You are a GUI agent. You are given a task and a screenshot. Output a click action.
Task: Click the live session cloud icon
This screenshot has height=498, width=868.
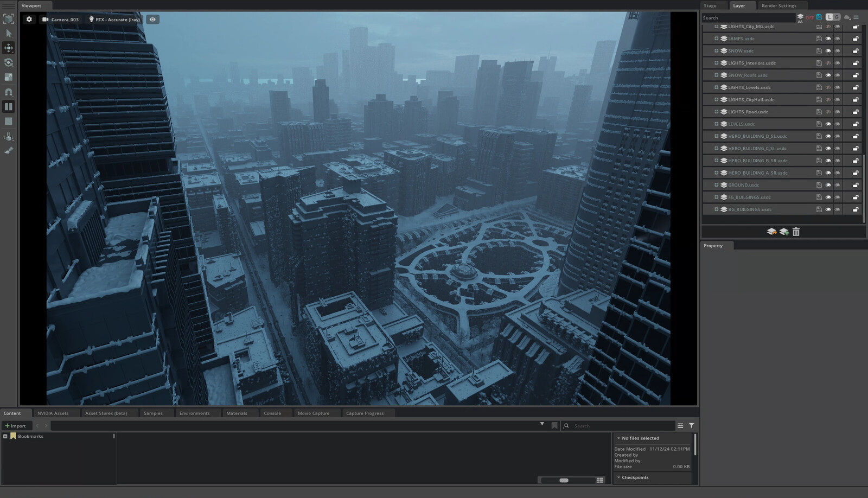847,17
